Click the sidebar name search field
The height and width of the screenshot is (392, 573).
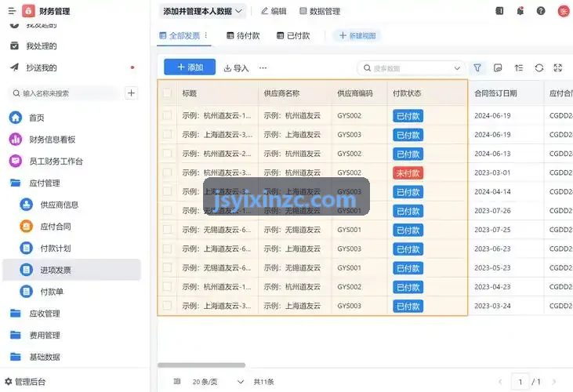(x=64, y=93)
